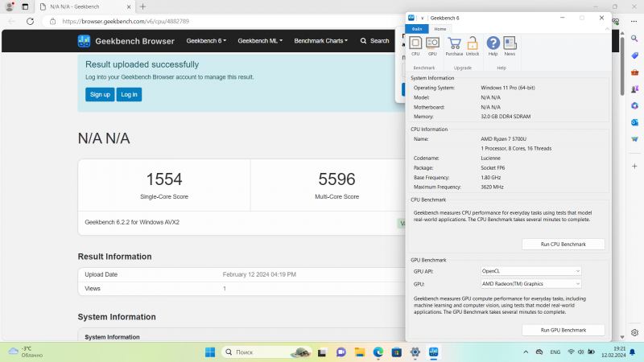Open clock and date 19:21 in tray

[613, 352]
